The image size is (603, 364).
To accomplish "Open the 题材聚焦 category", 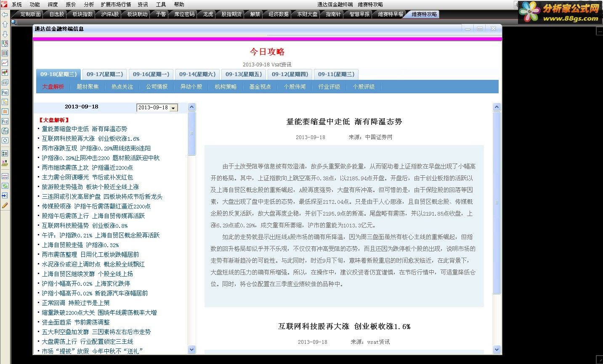I will [88, 87].
